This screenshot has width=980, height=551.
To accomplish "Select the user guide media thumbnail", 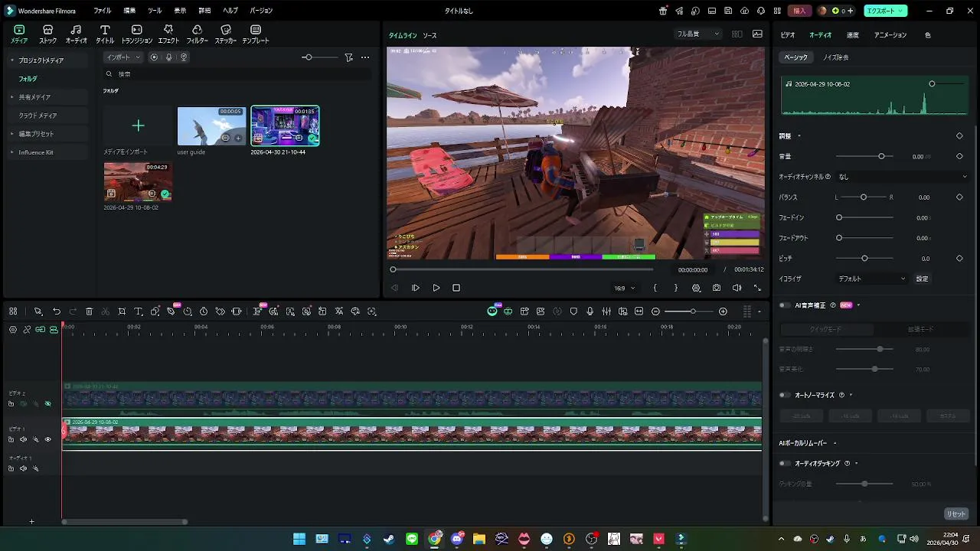I will (x=211, y=126).
